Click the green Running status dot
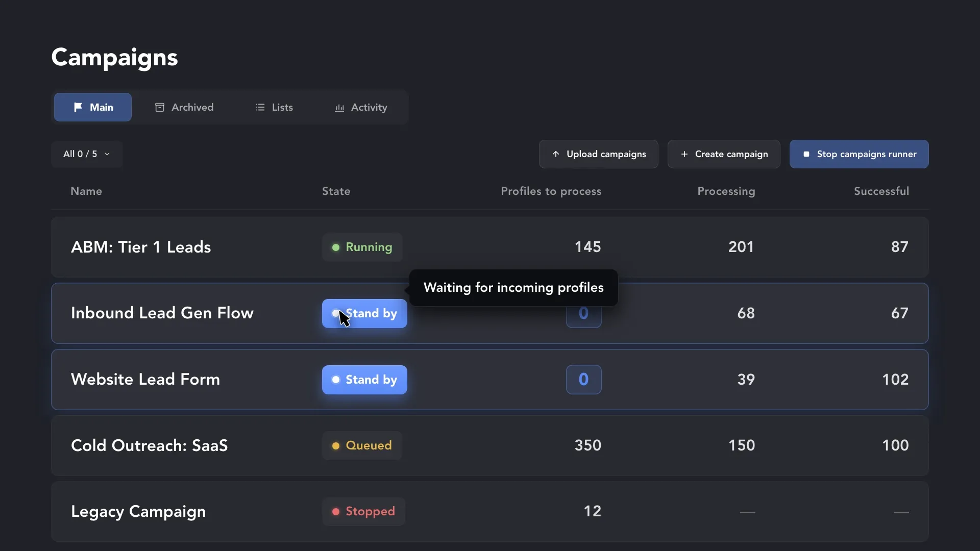Image resolution: width=980 pixels, height=551 pixels. (x=336, y=247)
